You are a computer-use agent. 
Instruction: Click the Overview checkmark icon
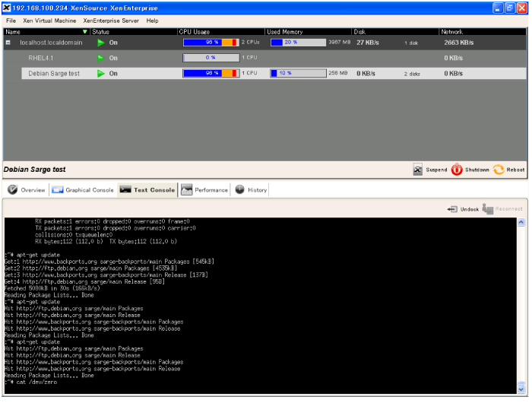pos(13,189)
